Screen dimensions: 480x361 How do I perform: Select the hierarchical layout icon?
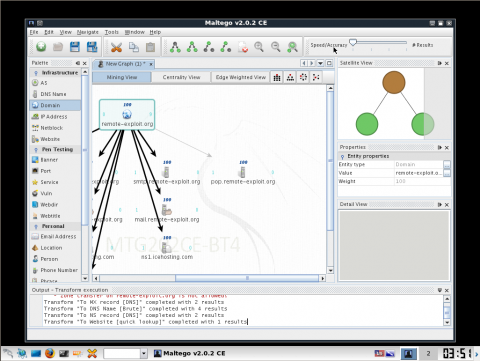click(x=290, y=77)
